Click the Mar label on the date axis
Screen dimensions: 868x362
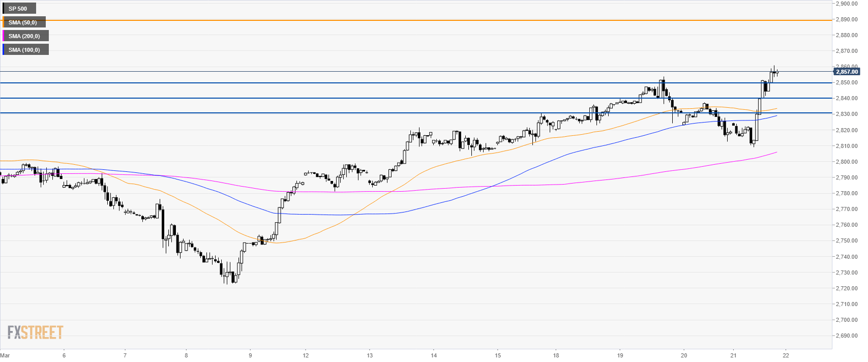click(x=5, y=355)
